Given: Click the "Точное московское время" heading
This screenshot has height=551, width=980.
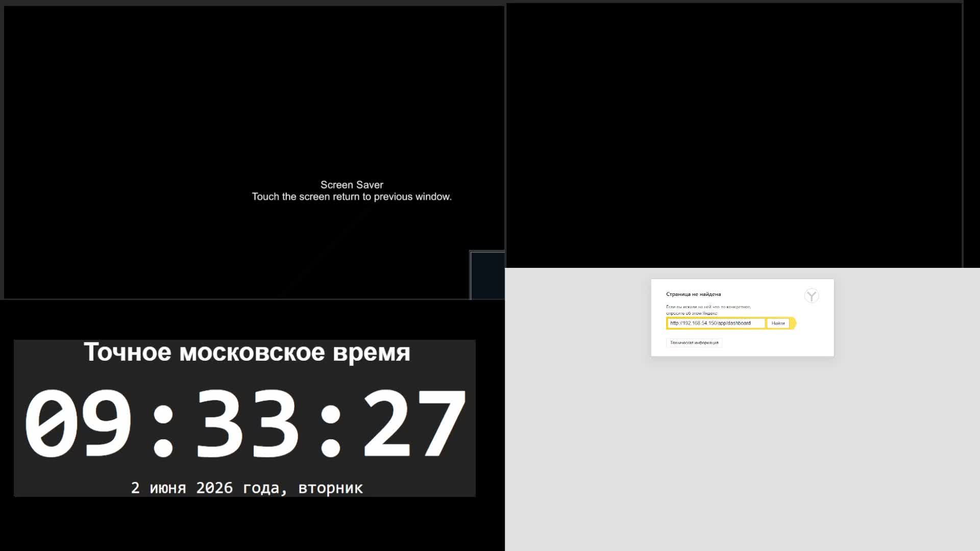Looking at the screenshot, I should tap(247, 352).
